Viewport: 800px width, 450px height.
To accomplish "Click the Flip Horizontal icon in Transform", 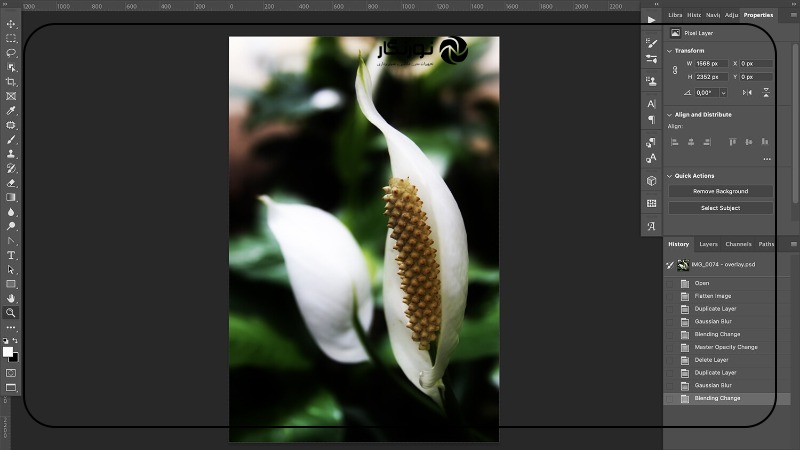I will [747, 92].
